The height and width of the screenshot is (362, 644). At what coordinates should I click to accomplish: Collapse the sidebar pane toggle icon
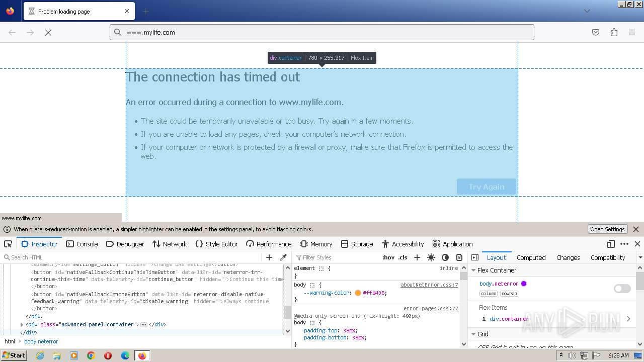475,257
